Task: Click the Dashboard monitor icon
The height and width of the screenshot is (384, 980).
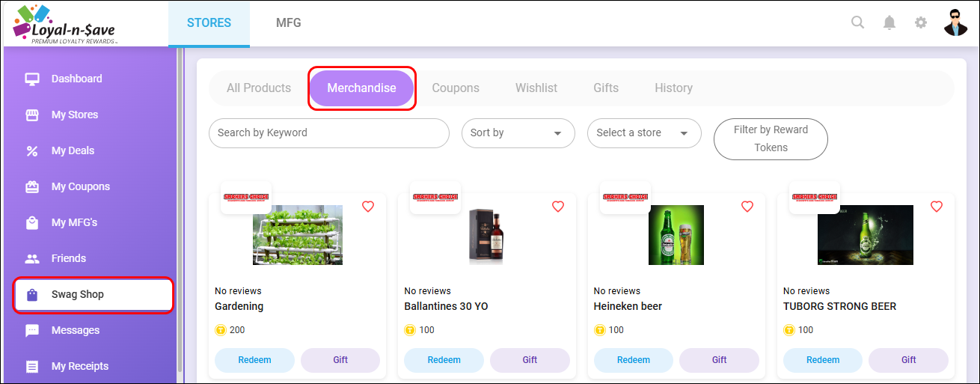Action: click(32, 79)
